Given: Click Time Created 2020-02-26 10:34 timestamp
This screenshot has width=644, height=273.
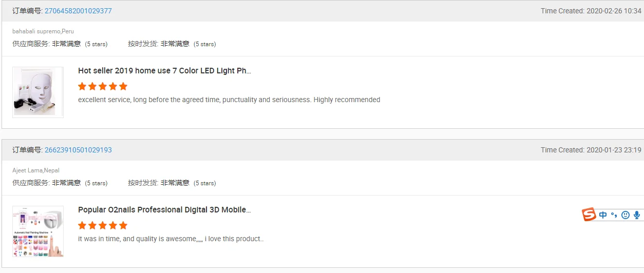Looking at the screenshot, I should point(591,11).
